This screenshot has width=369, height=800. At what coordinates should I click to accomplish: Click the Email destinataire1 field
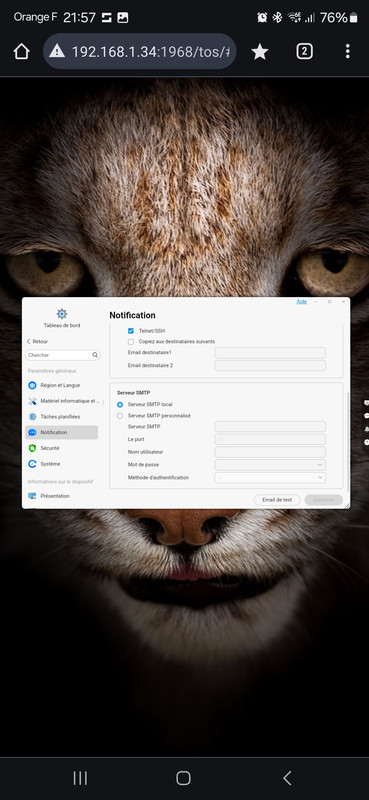pyautogui.click(x=270, y=353)
